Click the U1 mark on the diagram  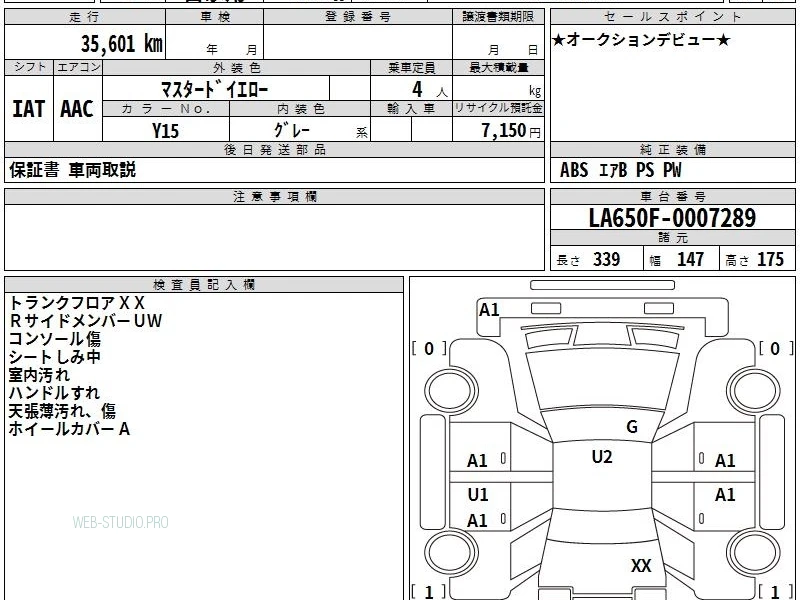[478, 494]
